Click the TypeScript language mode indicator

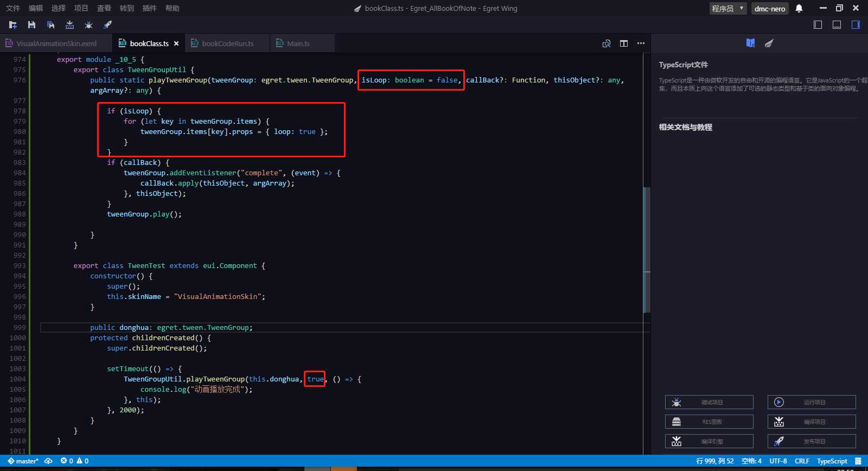pyautogui.click(x=832, y=461)
